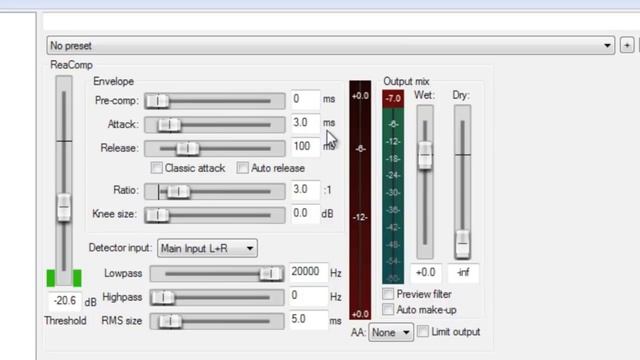This screenshot has width=640, height=360.
Task: Tick the Auto make-up checkbox
Action: tap(388, 309)
